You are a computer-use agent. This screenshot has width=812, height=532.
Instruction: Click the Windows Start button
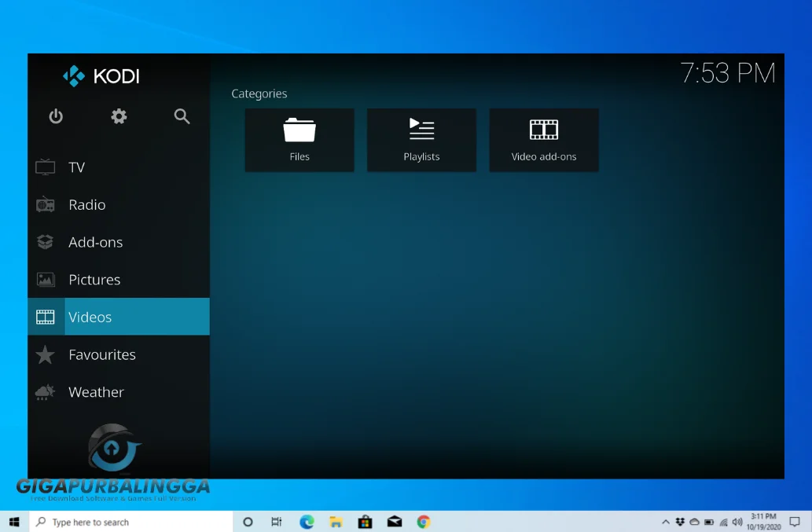pyautogui.click(x=13, y=521)
